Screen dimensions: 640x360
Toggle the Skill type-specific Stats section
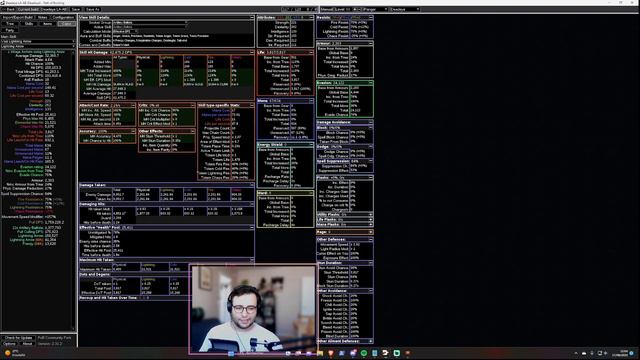(252, 105)
